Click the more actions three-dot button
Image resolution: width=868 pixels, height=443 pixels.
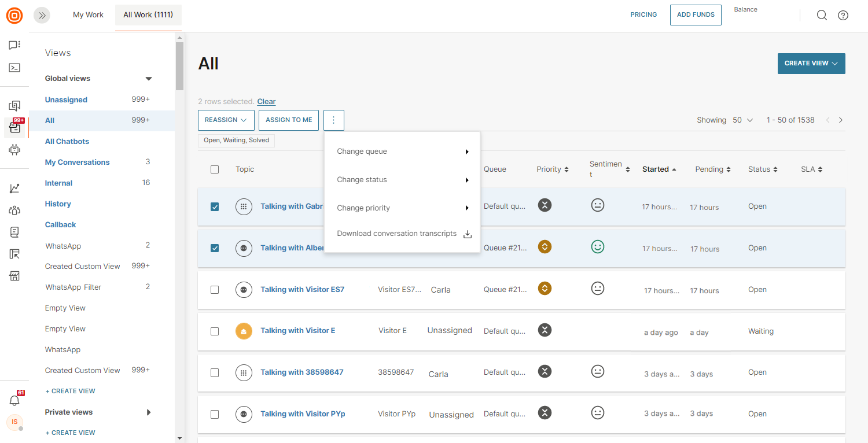pos(334,120)
